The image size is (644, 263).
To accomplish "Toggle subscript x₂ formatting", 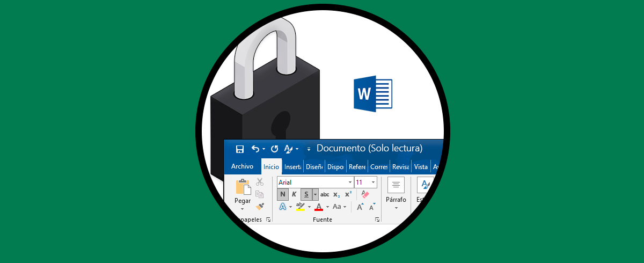I will (x=336, y=194).
